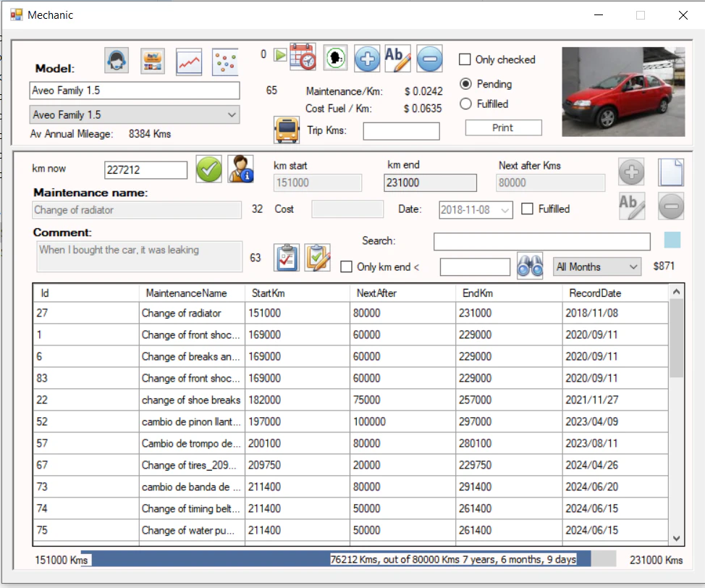Viewport: 705px width, 588px height.
Task: Sort by StartKm column header
Action: click(297, 293)
